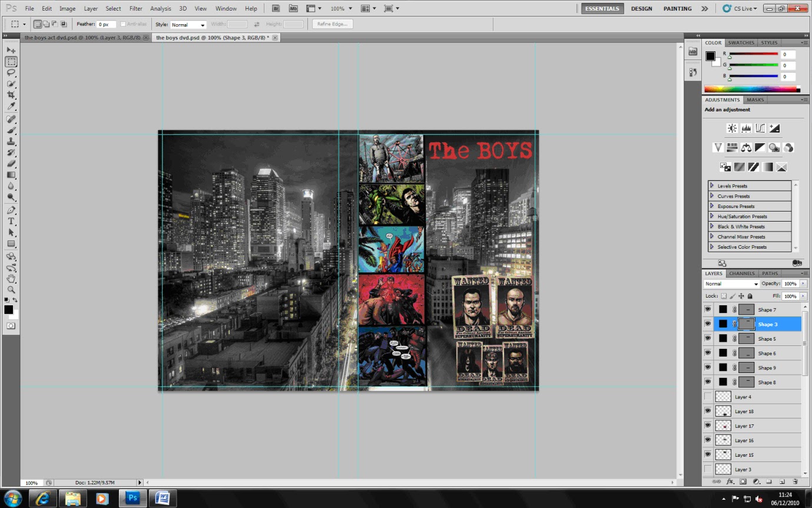Switch to the Channels tab

(x=741, y=273)
